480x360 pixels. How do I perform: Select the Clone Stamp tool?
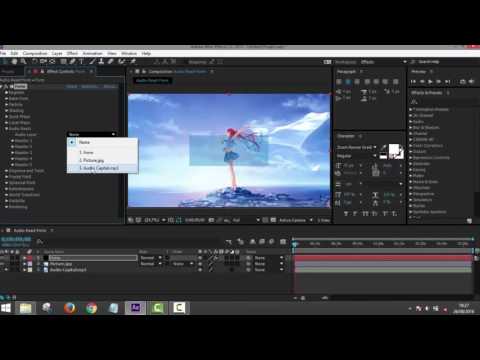pos(101,62)
